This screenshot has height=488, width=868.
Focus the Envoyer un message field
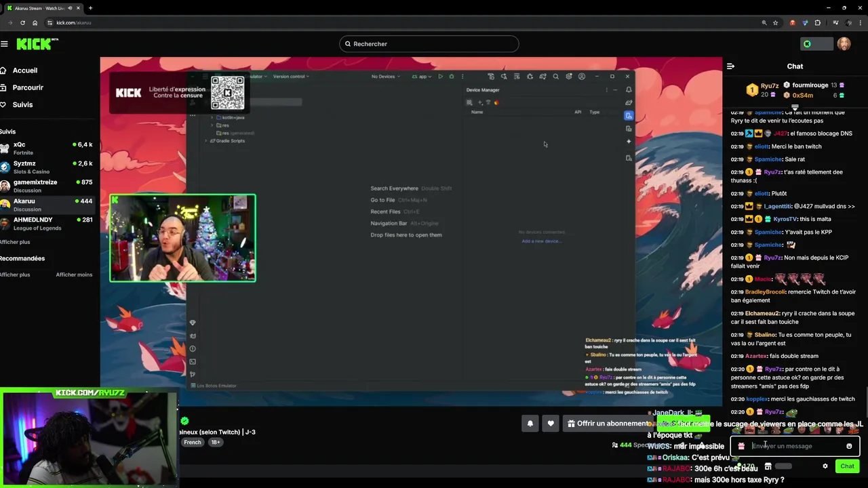pyautogui.click(x=795, y=446)
